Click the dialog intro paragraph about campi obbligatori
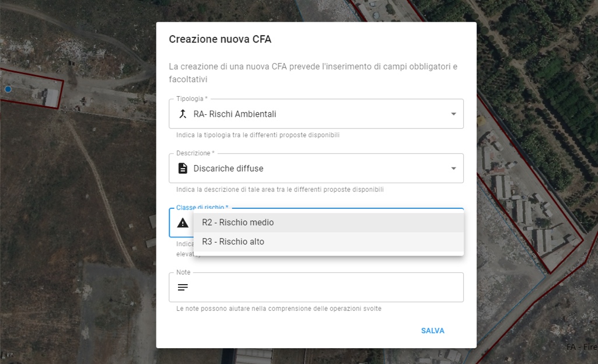598x364 pixels. click(x=312, y=73)
